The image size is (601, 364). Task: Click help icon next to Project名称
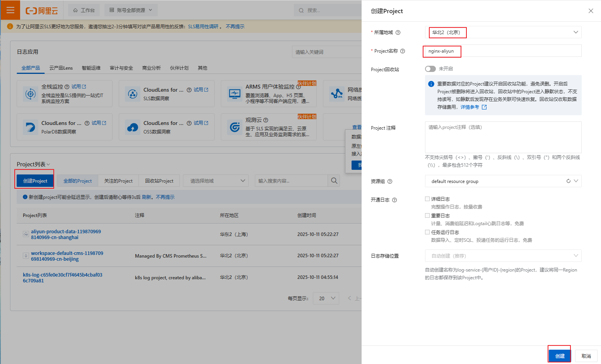403,51
